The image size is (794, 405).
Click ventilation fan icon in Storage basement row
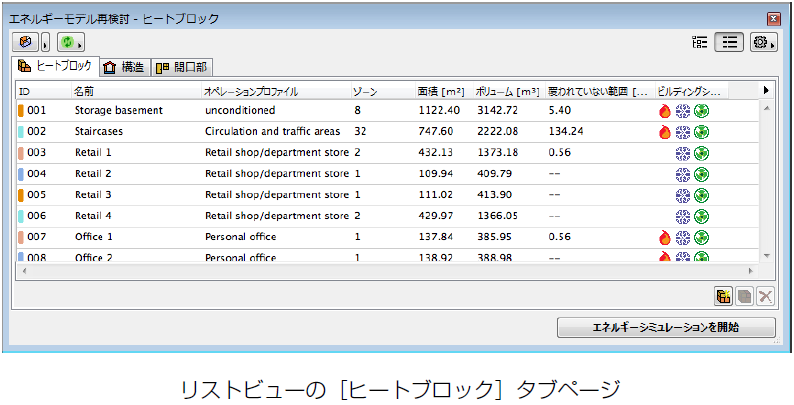pyautogui.click(x=701, y=111)
